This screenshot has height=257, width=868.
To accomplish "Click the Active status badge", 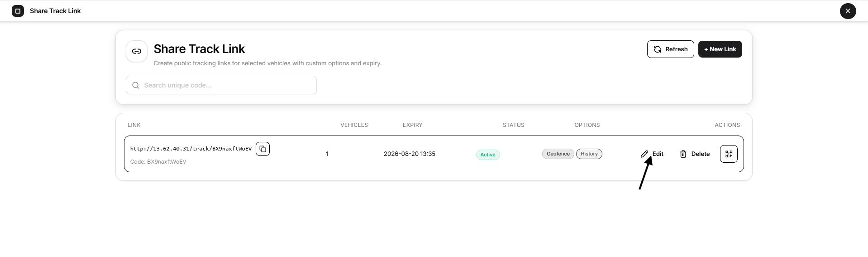I will click(488, 155).
